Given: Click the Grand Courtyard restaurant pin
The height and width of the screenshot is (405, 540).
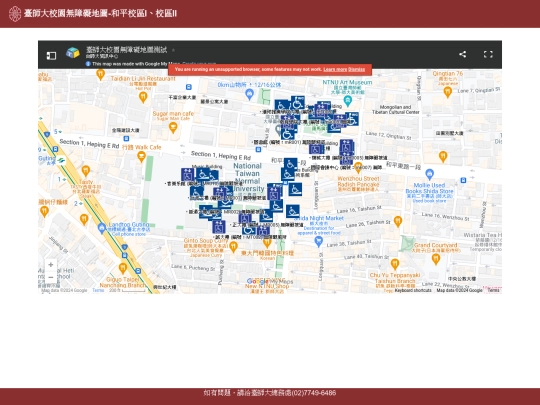Looking at the screenshot, I should [x=436, y=259].
